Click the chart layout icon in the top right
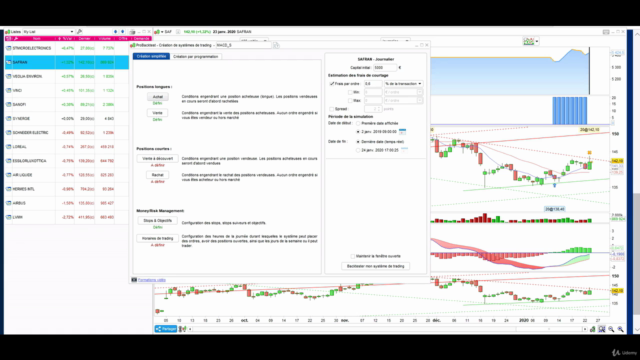The width and height of the screenshot is (640, 360). pos(606,31)
